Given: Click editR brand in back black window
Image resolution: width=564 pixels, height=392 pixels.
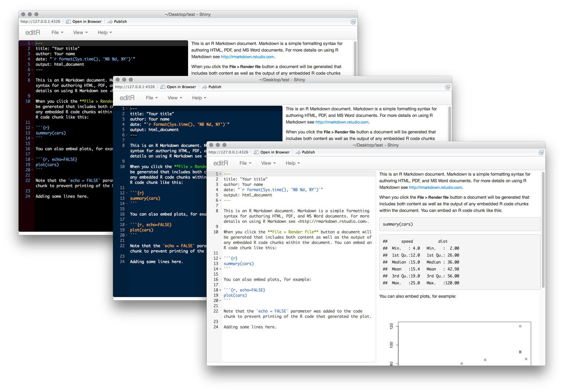Looking at the screenshot, I should (33, 32).
